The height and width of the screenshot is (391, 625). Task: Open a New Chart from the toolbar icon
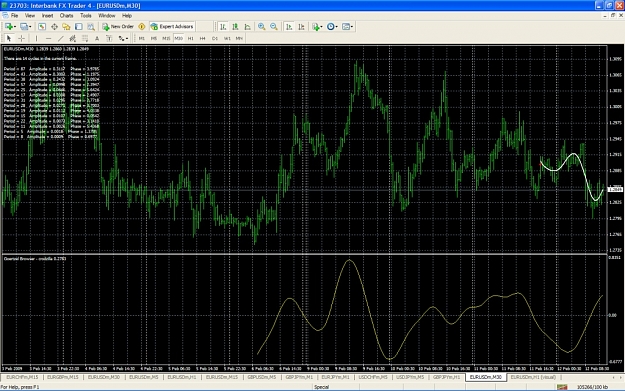coord(8,27)
